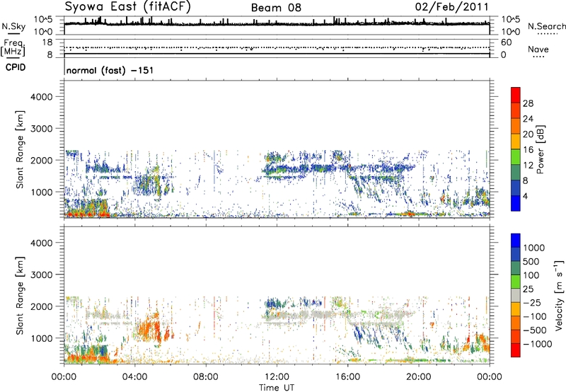Viewport: 566px width, 392px height.
Task: Click the gray band of velocity colorbar
Action: (x=516, y=295)
